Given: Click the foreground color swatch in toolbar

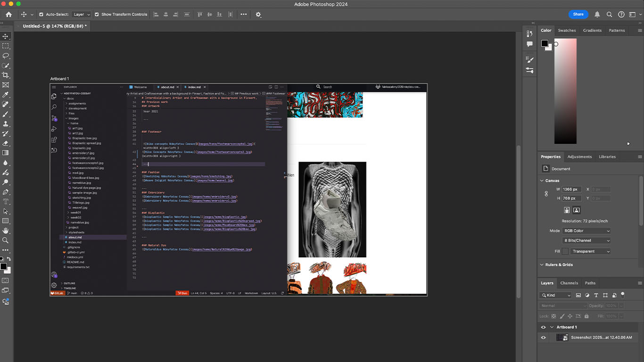Looking at the screenshot, I should coord(3,267).
